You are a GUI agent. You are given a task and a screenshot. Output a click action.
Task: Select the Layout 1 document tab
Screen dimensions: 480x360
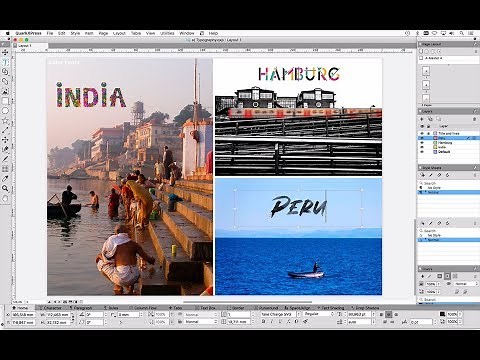click(31, 46)
